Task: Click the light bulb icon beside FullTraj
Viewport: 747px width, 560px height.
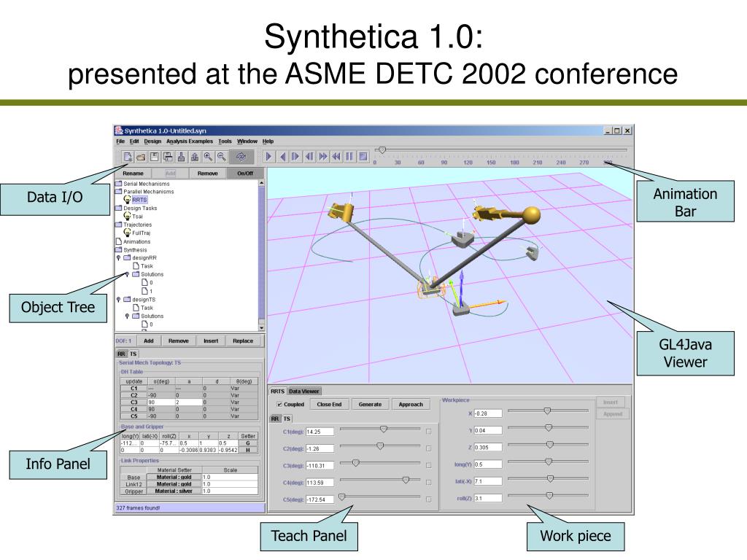Action: (x=127, y=233)
